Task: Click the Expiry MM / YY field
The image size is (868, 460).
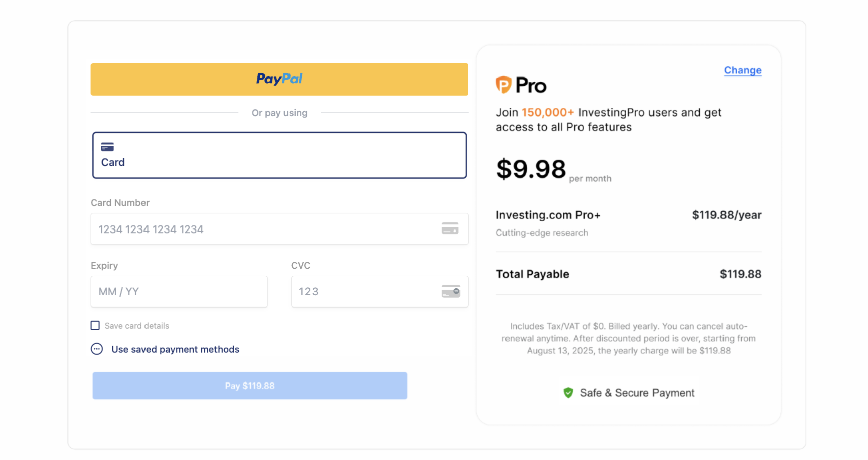Action: point(179,292)
